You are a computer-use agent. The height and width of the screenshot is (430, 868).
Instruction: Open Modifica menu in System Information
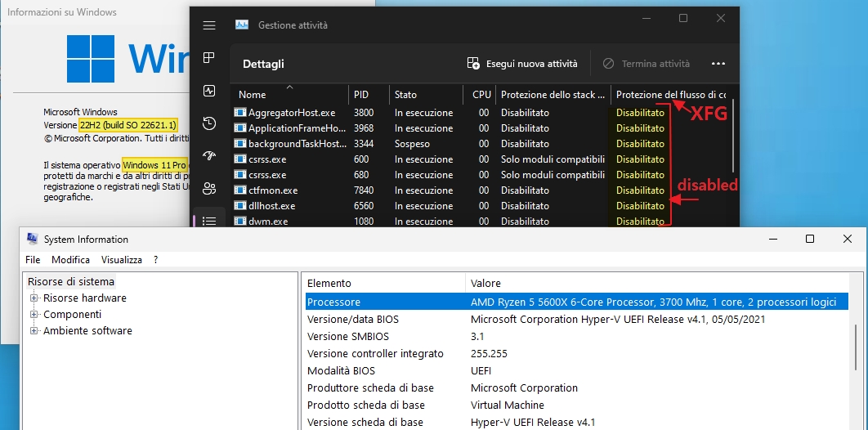point(71,259)
